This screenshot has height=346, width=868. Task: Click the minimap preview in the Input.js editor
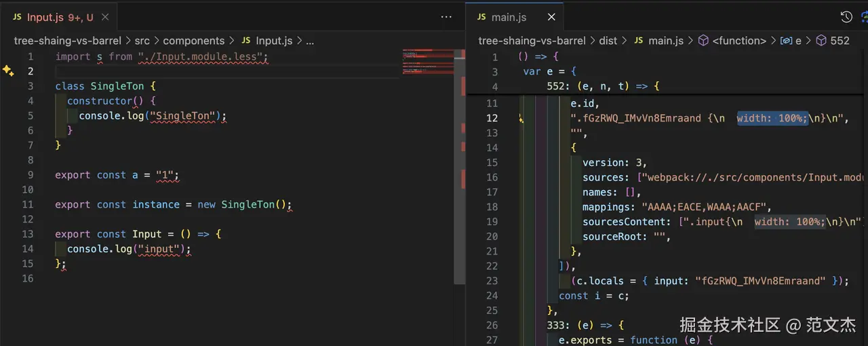point(427,61)
